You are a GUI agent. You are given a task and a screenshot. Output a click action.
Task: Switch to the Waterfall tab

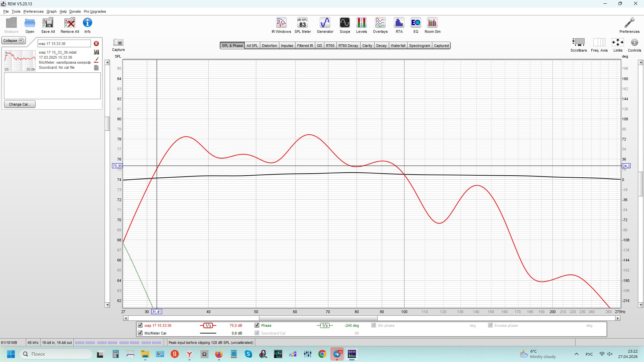coord(398,46)
